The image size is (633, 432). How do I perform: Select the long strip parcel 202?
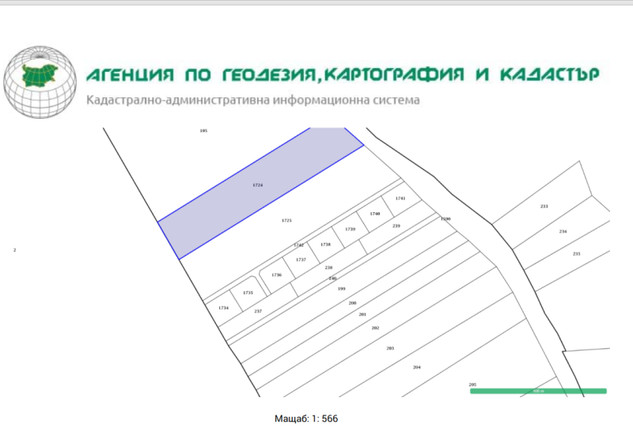[x=375, y=328]
